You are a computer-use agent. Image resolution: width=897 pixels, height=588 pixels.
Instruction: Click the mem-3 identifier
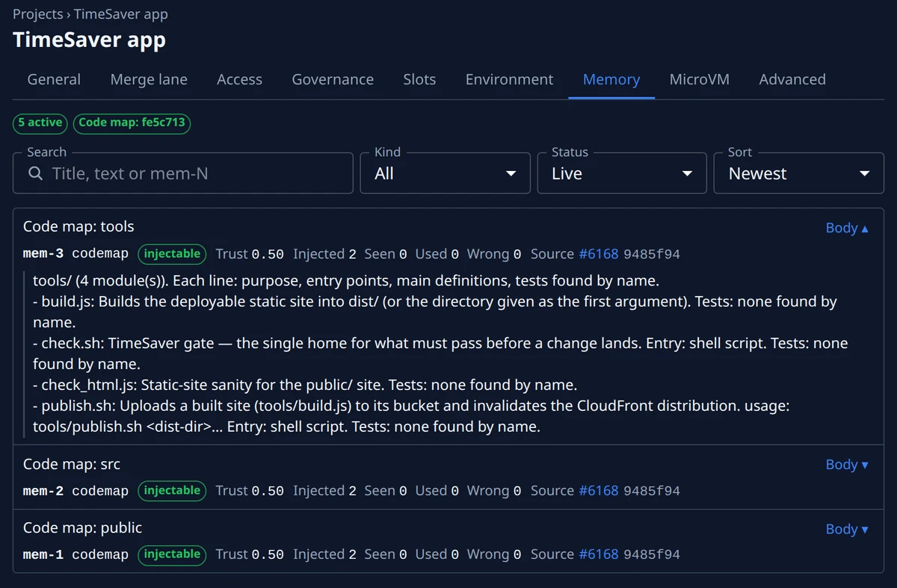click(x=43, y=254)
